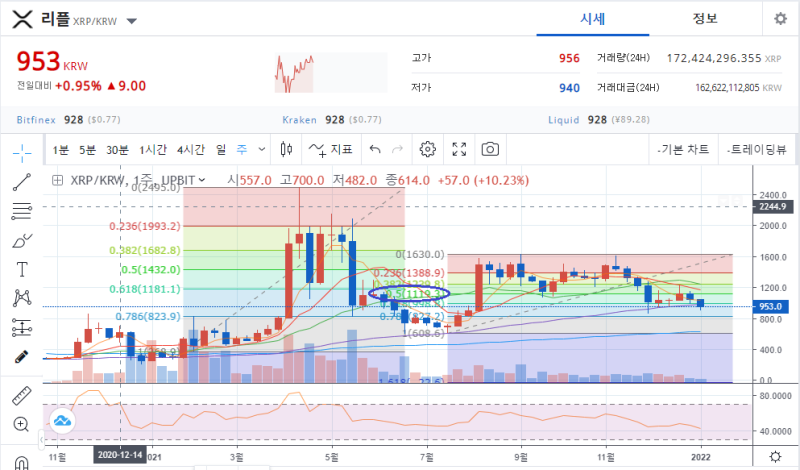Click the 0.5(1432.0) Fibonacci level label
The height and width of the screenshot is (470, 800).
pos(151,269)
